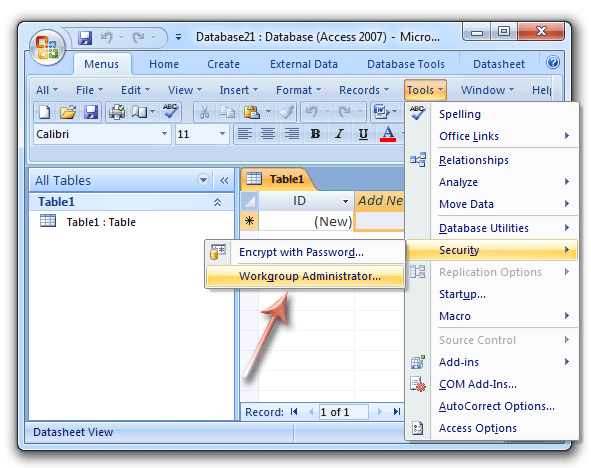Switch to the Create ribbon tab

(224, 64)
